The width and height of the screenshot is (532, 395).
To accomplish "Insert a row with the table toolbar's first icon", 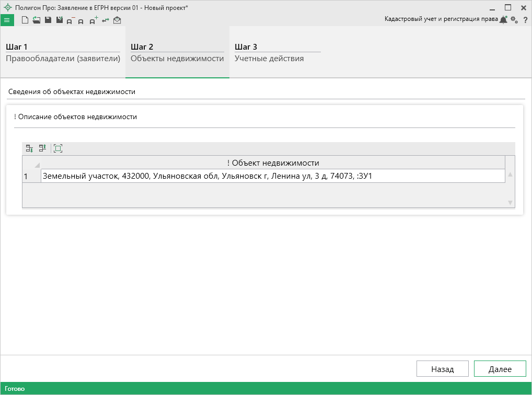I will 30,149.
